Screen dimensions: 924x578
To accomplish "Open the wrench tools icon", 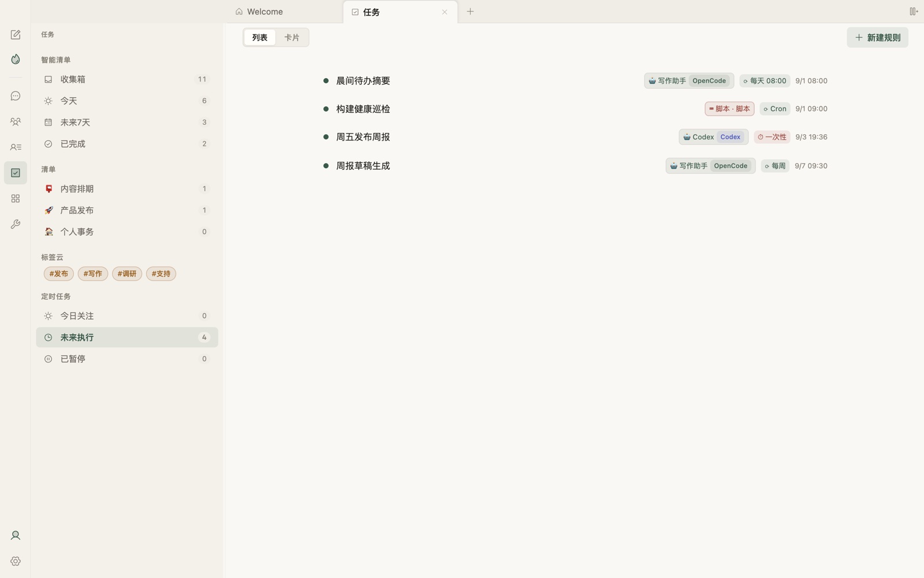I will (16, 224).
